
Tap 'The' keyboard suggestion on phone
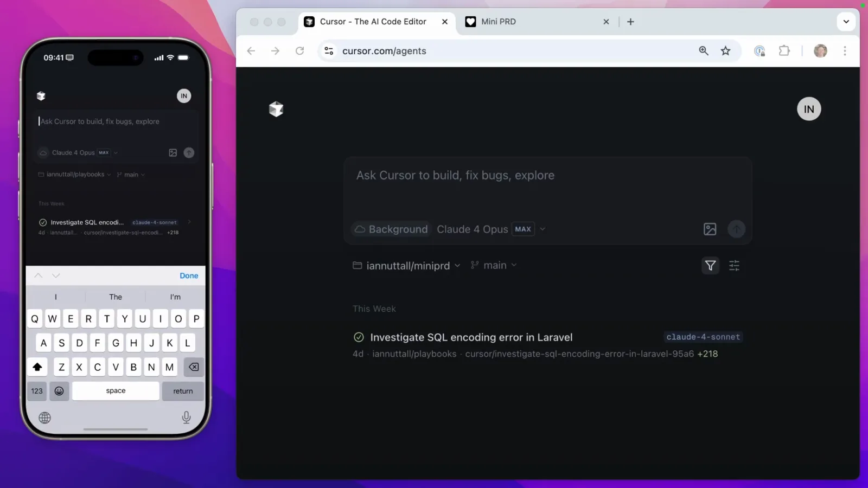[116, 297]
